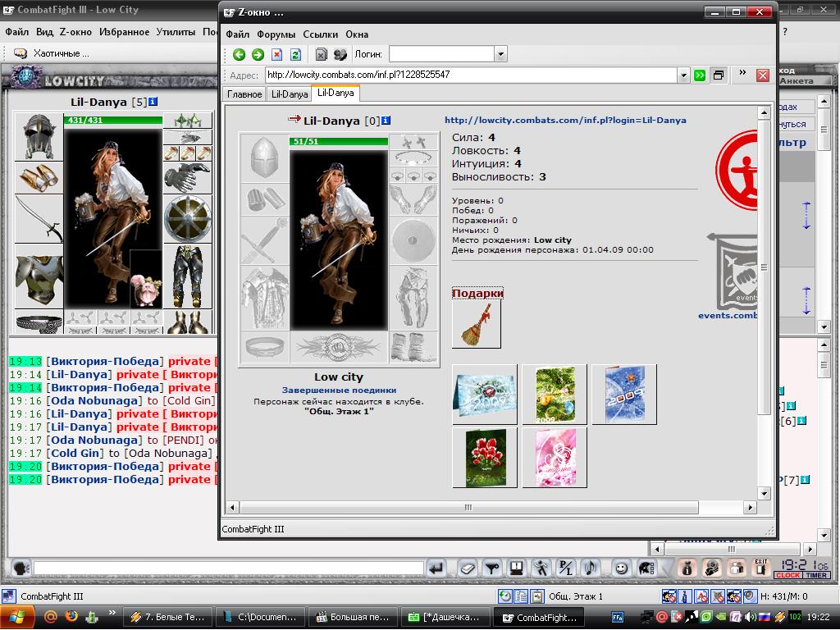Image resolution: width=840 pixels, height=630 pixels.
Task: Click the filter funnel icon in chat bar
Action: pyautogui.click(x=491, y=568)
